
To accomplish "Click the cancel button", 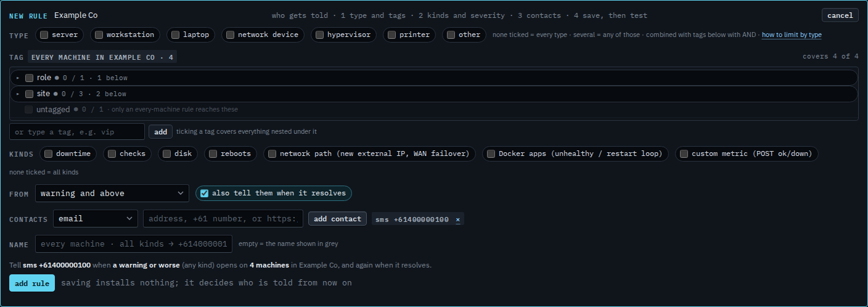I will (x=840, y=15).
